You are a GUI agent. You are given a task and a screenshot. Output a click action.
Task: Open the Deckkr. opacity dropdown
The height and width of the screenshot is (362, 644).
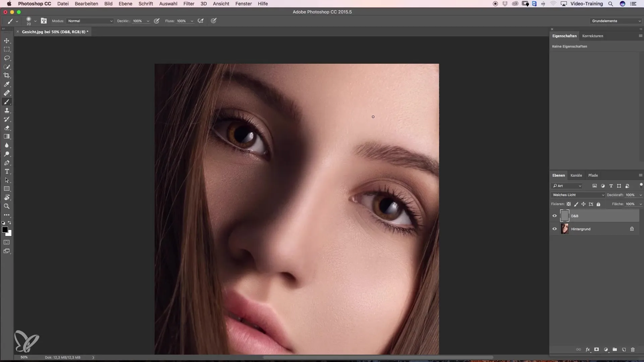tap(148, 21)
